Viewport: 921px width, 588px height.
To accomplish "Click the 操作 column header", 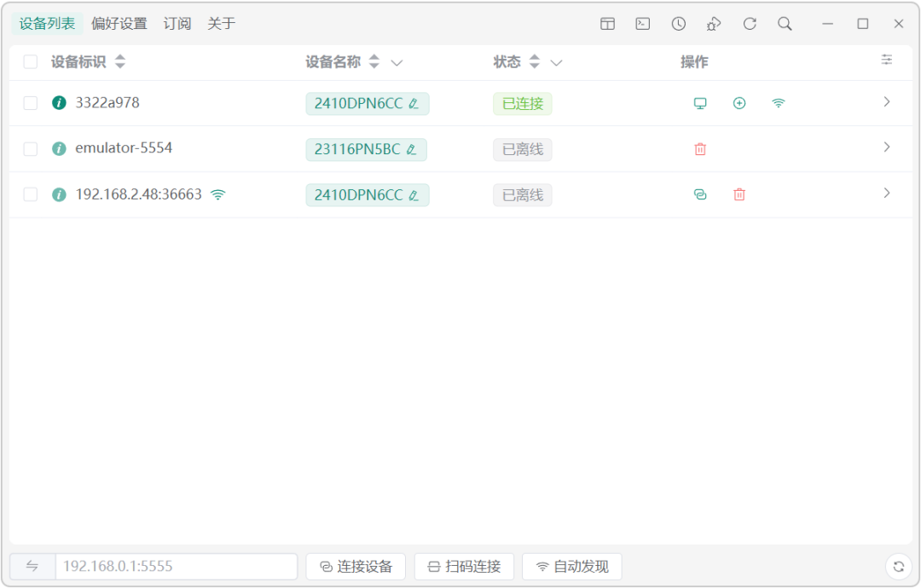I will [694, 61].
